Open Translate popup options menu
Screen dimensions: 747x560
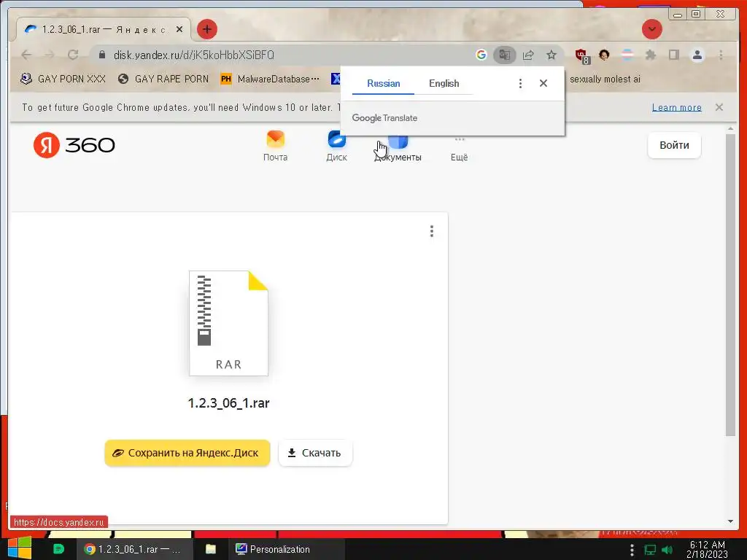(520, 83)
